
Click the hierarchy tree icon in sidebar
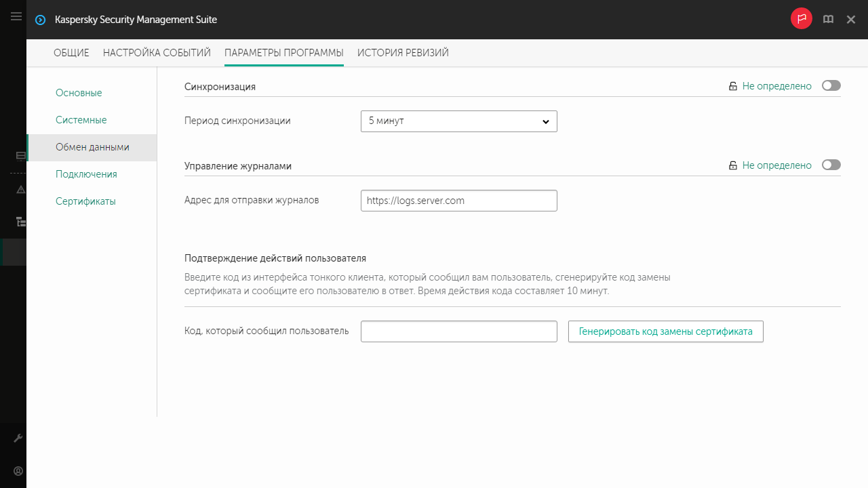tap(20, 221)
